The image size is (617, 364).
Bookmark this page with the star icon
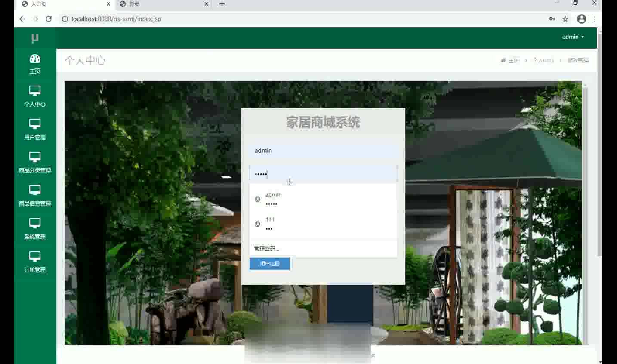[565, 19]
